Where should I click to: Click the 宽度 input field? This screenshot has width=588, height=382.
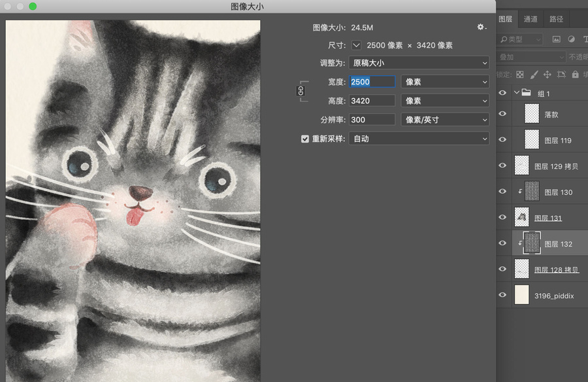(x=372, y=82)
